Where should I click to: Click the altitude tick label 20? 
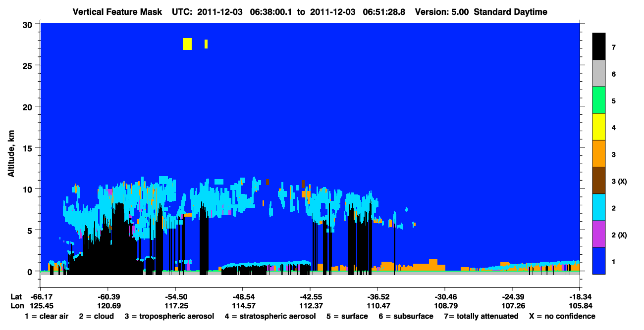pos(28,106)
